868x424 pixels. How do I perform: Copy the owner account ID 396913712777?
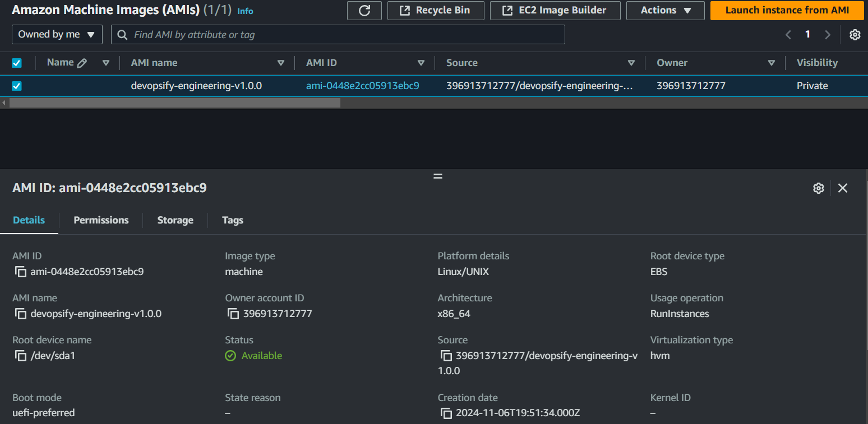(x=233, y=314)
